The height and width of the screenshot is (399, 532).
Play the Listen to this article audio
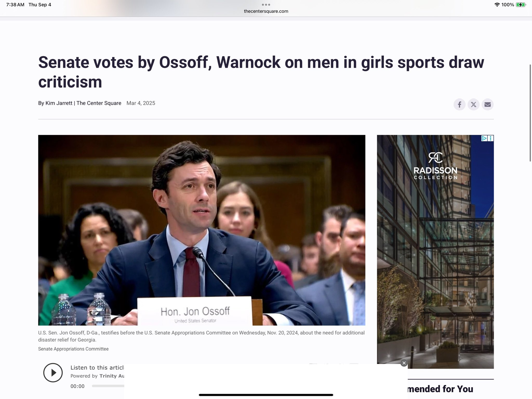pos(53,372)
